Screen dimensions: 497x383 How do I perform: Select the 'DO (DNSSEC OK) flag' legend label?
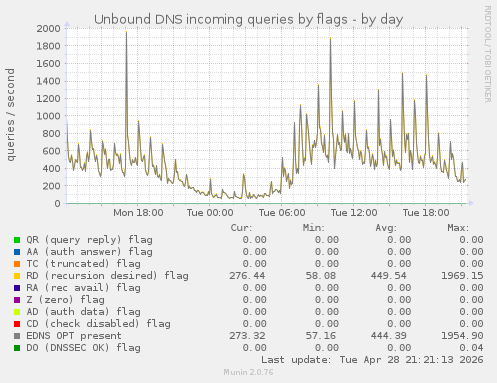[x=83, y=348]
